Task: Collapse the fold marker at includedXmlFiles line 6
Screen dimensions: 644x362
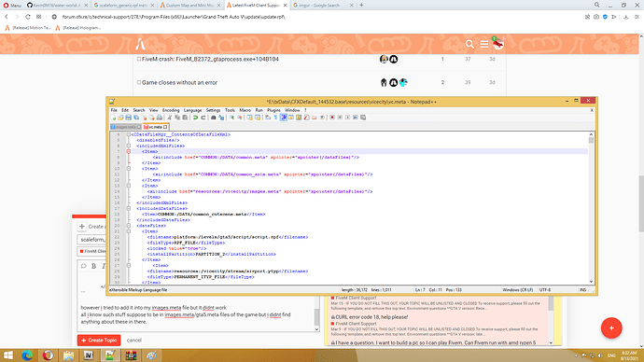Action: coord(128,146)
